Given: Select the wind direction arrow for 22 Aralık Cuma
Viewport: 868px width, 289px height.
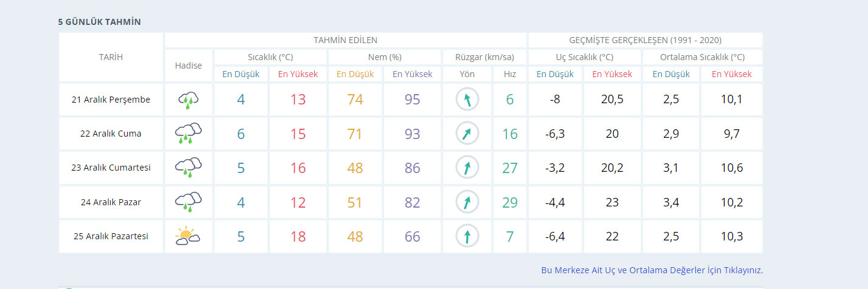Looking at the screenshot, I should click(467, 134).
